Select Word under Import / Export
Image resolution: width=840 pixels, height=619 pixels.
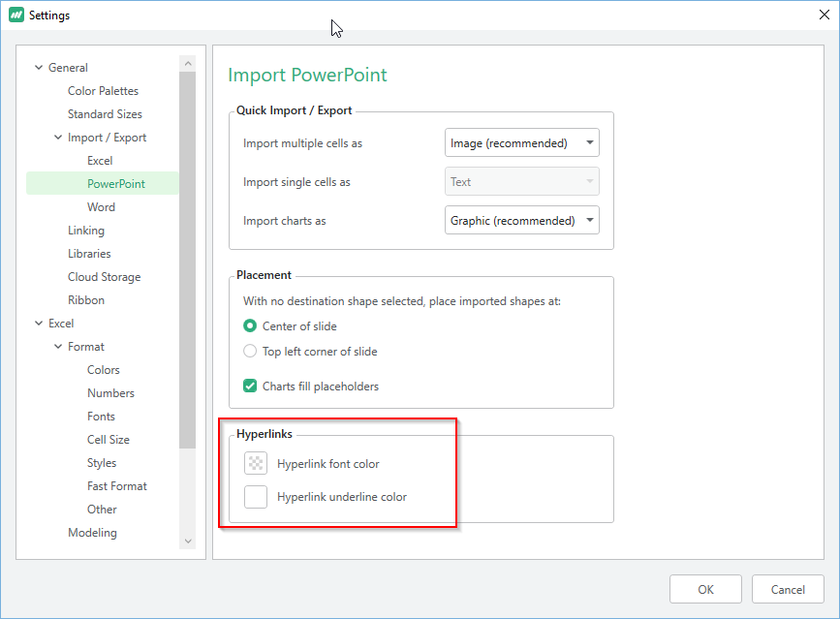[101, 207]
